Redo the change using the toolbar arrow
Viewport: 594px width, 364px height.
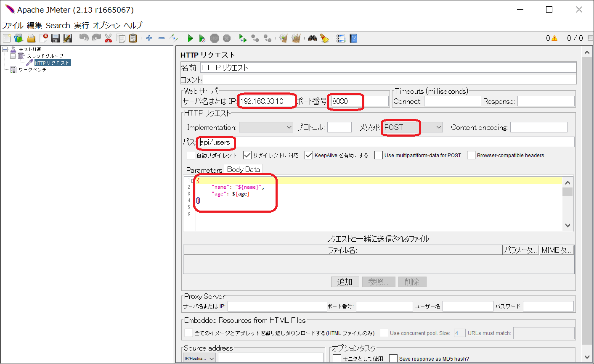96,38
